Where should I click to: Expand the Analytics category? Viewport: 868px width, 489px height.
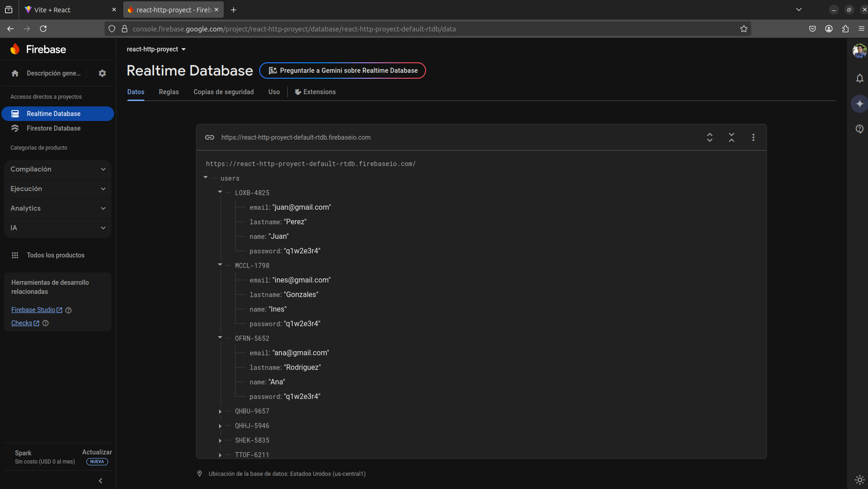[58, 208]
